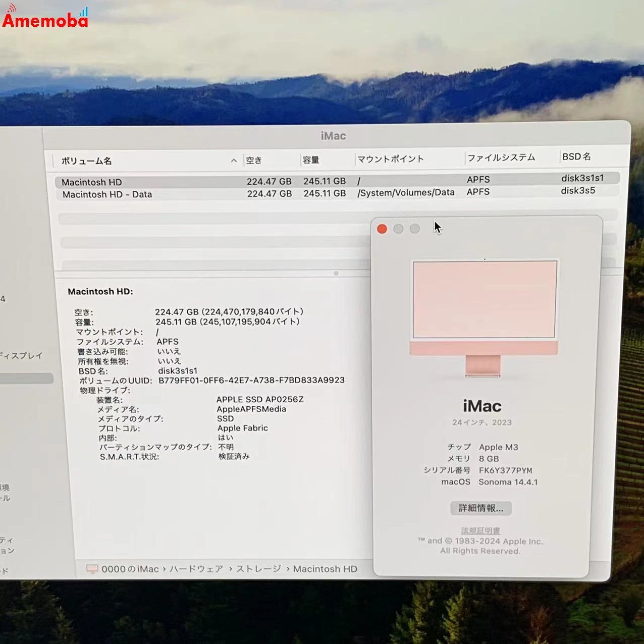The image size is (644, 644).
Task: Click the ファイルシステム column header
Action: 502,157
